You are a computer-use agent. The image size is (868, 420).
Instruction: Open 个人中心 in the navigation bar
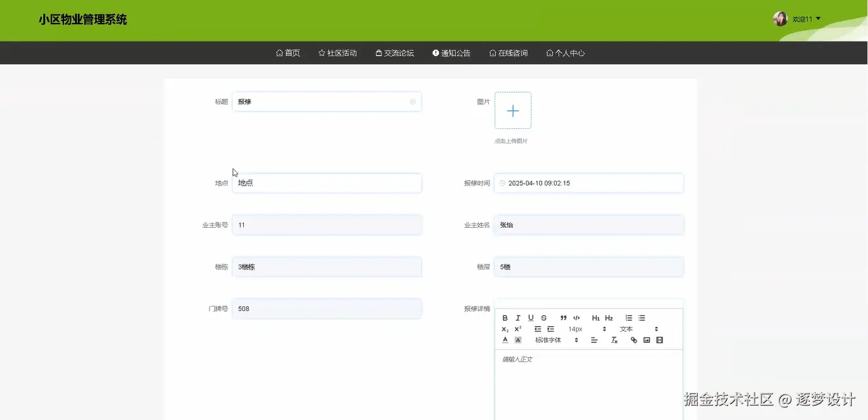point(566,53)
